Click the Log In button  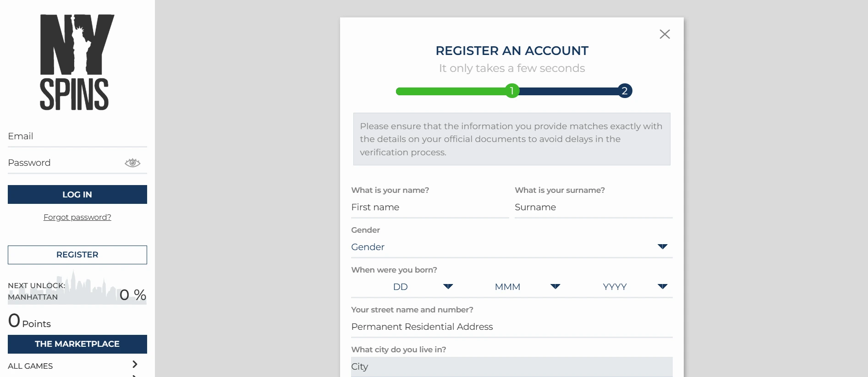(77, 194)
